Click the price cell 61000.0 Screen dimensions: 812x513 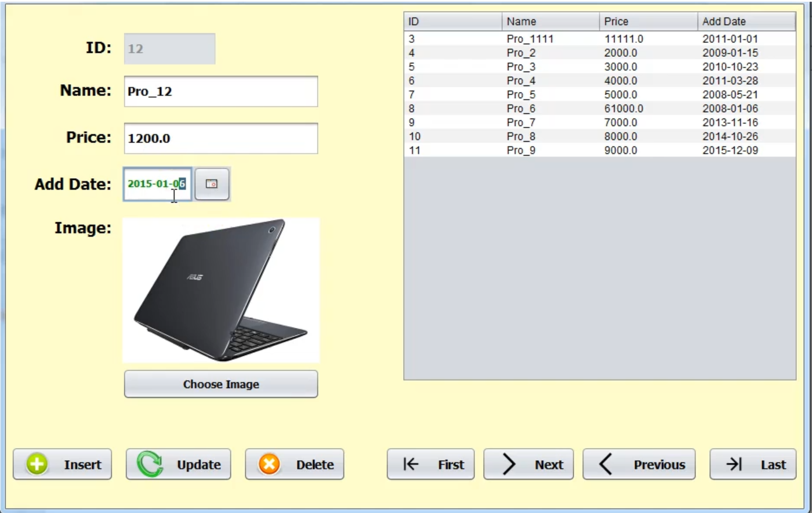click(x=648, y=109)
